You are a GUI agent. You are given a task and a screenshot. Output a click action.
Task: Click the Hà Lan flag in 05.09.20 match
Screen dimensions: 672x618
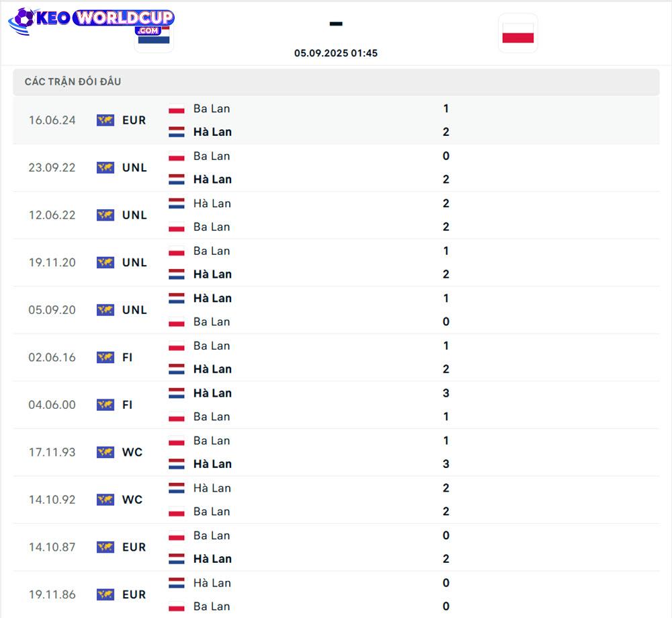[x=177, y=299]
